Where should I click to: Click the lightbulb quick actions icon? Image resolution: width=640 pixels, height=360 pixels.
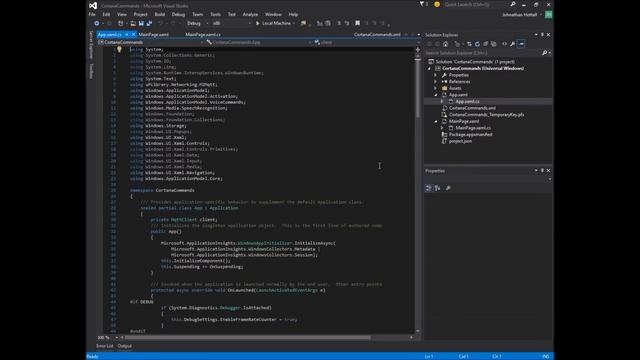119,49
